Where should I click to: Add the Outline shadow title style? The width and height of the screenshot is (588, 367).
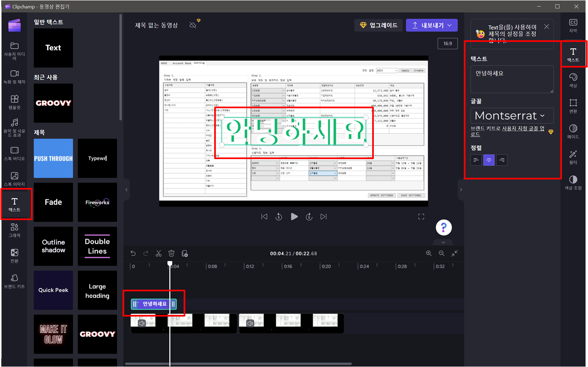pyautogui.click(x=53, y=246)
